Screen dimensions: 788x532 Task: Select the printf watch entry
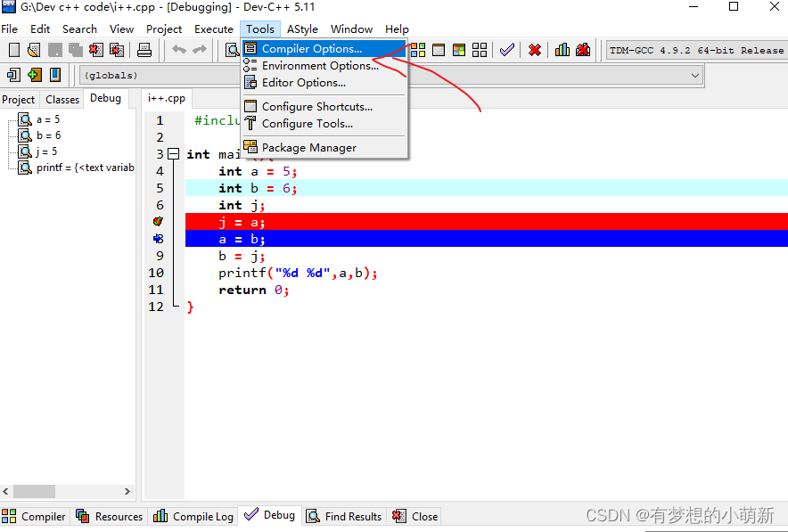point(85,168)
